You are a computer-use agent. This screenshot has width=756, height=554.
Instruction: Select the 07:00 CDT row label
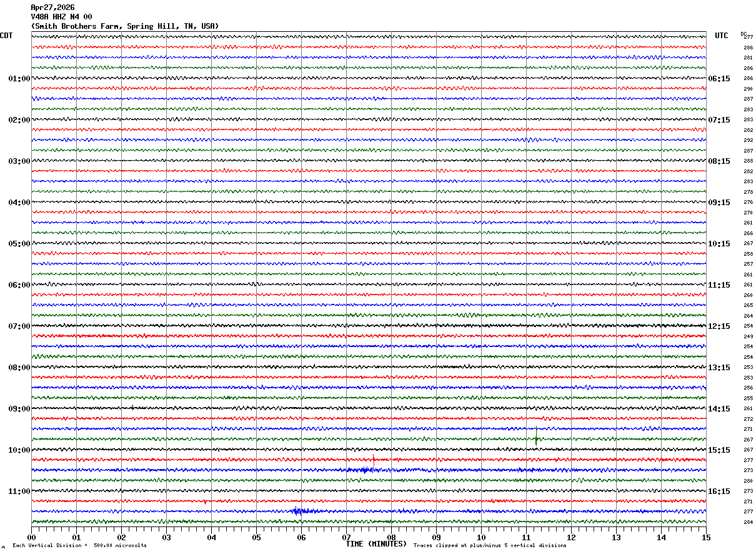tap(19, 326)
